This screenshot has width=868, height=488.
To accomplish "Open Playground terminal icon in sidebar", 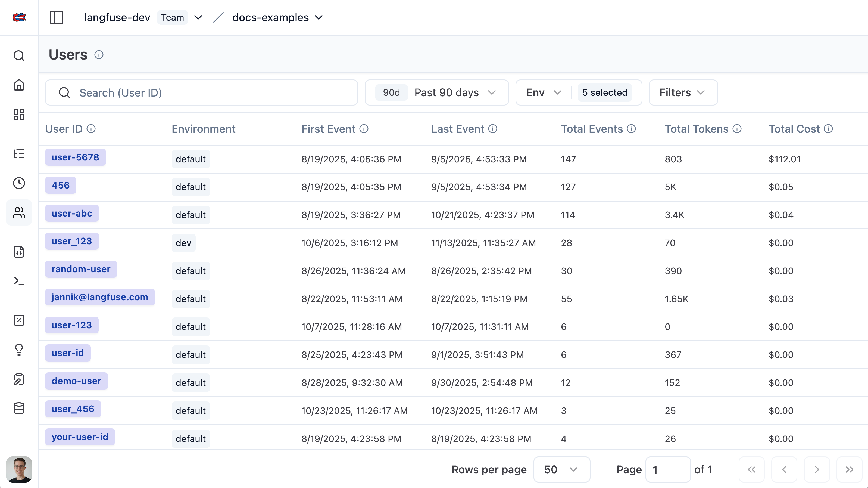I will 19,281.
